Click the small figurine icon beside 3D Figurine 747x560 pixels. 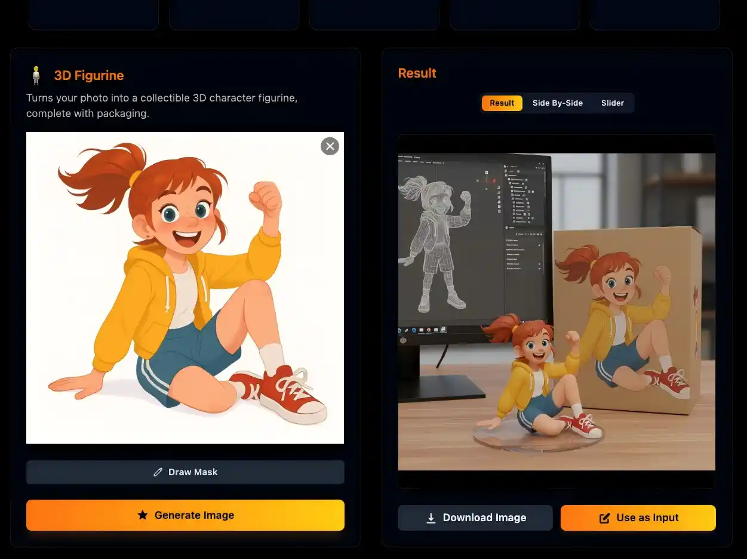[36, 75]
